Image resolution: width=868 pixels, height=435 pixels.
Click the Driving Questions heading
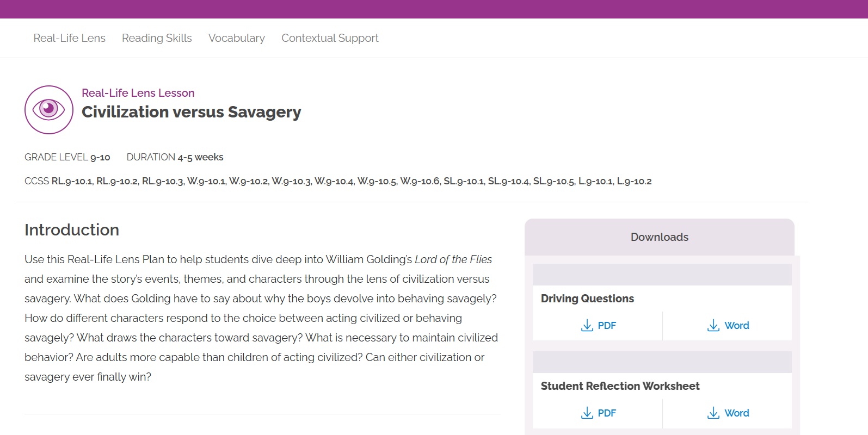click(587, 299)
